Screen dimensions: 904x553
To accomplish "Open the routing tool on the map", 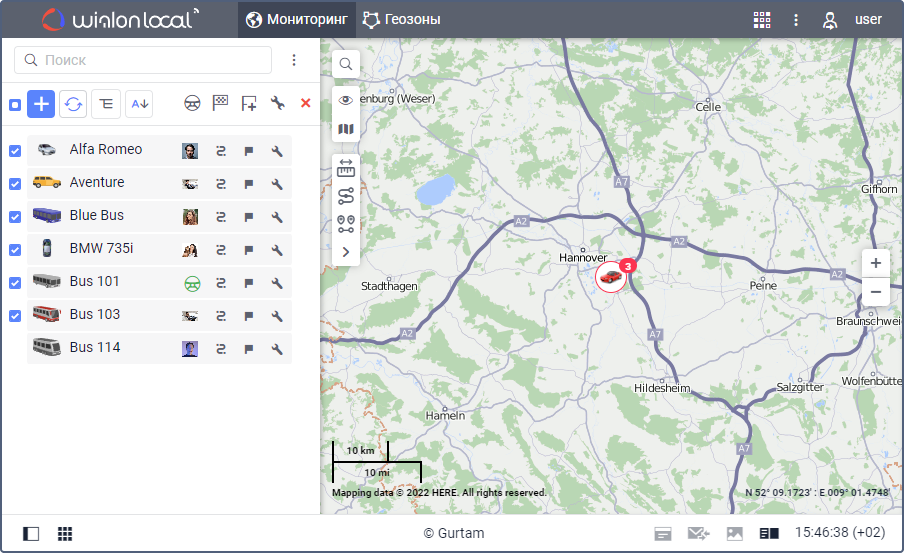I will tap(346, 195).
